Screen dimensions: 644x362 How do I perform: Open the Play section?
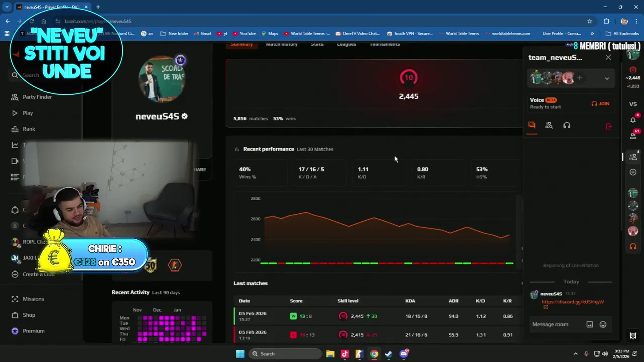click(x=22, y=113)
